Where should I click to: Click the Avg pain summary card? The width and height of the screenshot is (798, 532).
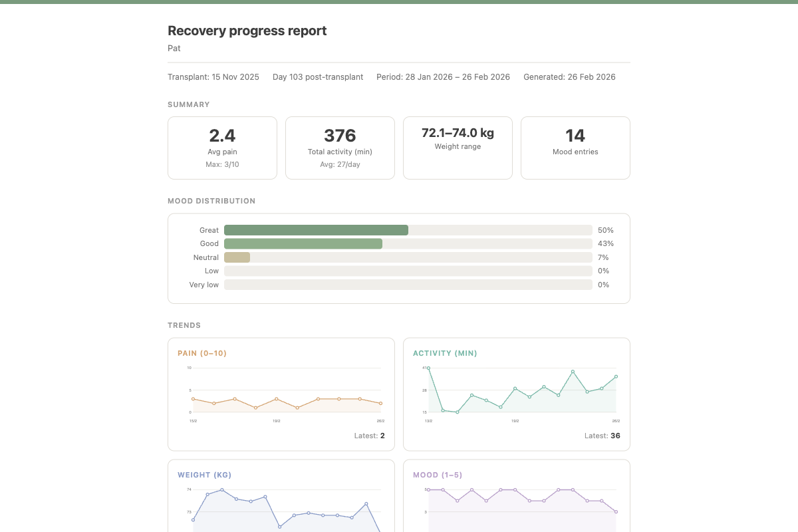point(222,148)
